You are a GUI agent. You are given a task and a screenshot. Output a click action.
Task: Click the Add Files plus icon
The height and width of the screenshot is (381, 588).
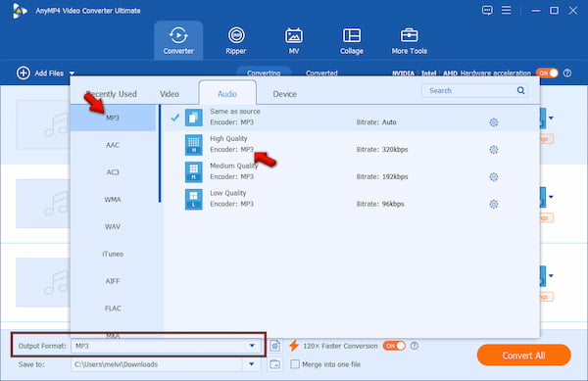pos(24,73)
